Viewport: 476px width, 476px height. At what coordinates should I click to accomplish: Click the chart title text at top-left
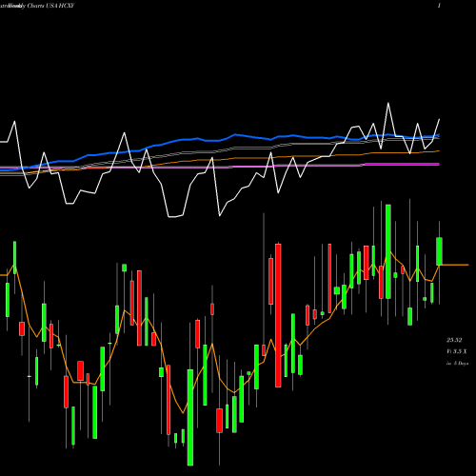point(37,6)
